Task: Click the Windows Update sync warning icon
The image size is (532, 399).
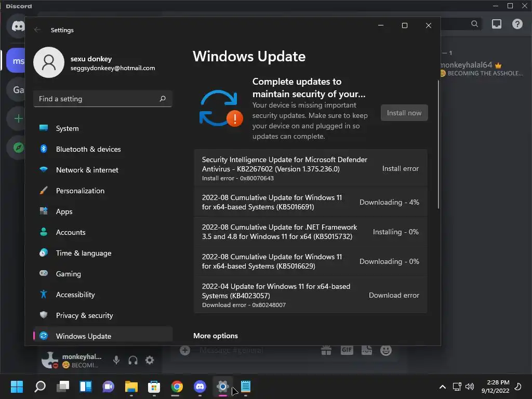Action: [220, 109]
